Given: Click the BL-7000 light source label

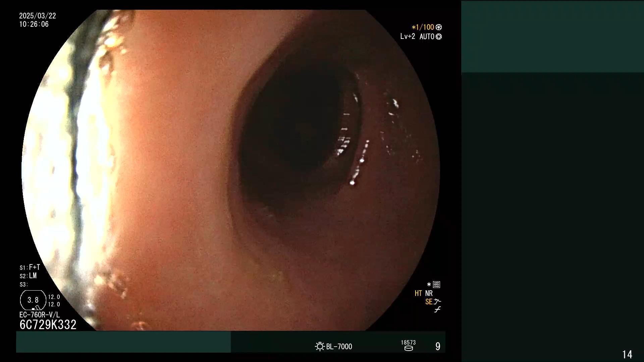Looking at the screenshot, I should coord(339,347).
